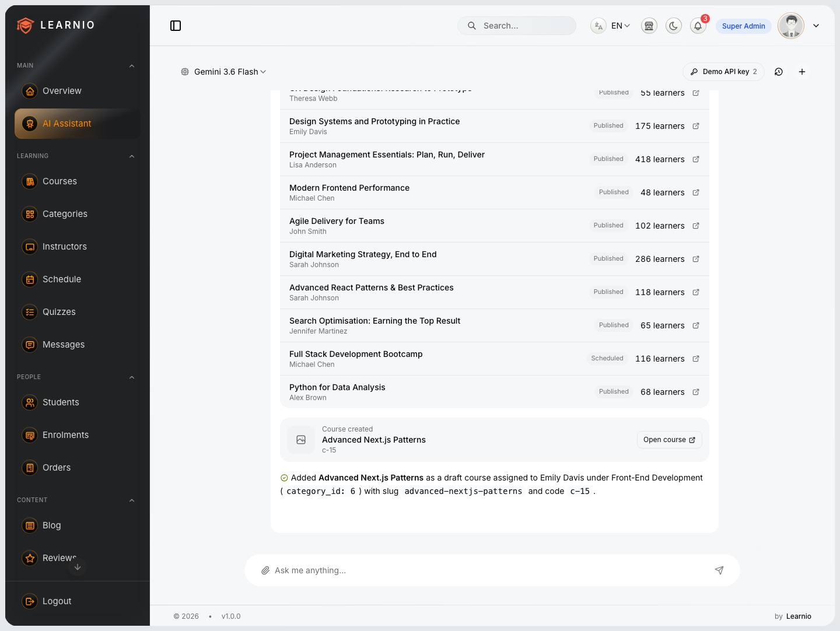840x631 pixels.
Task: Click the attach file paperclip icon
Action: (x=265, y=570)
